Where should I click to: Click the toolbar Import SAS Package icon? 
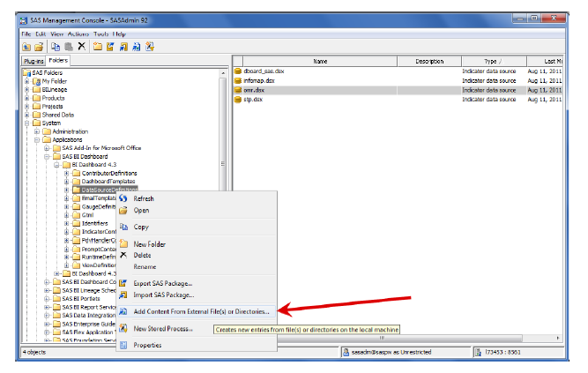click(123, 47)
